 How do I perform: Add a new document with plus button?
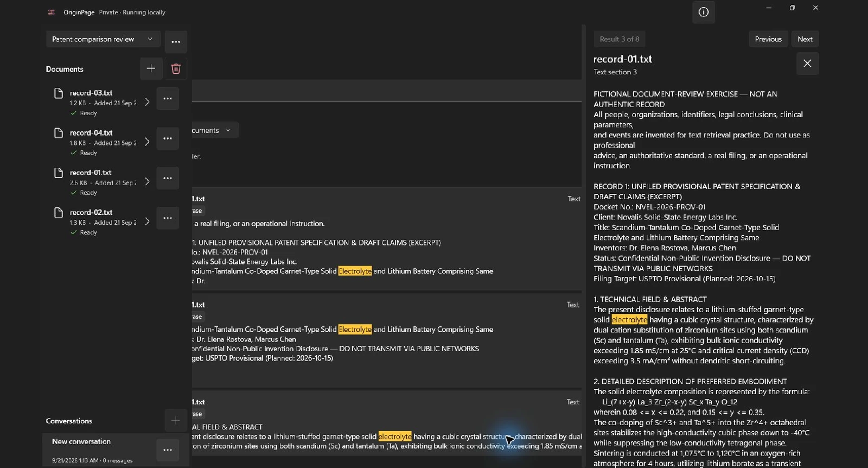point(151,68)
